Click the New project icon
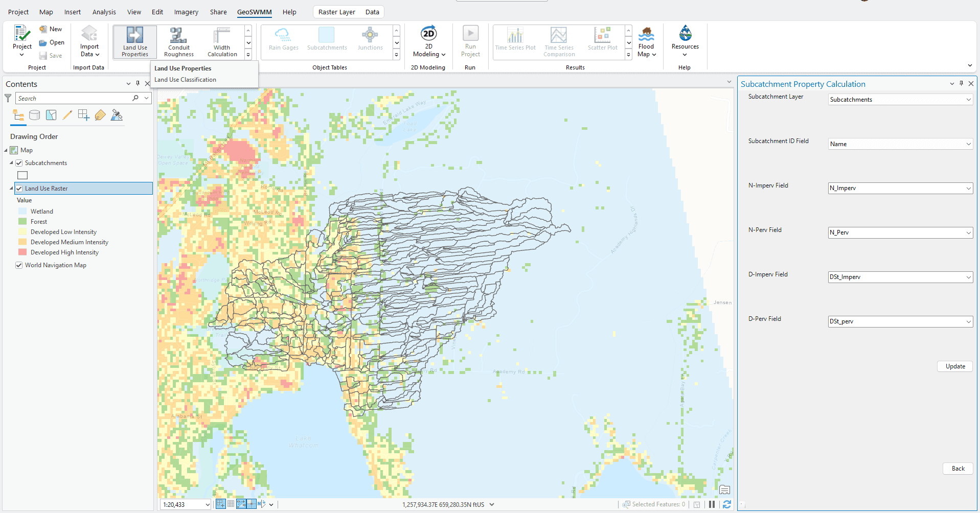The width and height of the screenshot is (980, 513). [x=43, y=29]
